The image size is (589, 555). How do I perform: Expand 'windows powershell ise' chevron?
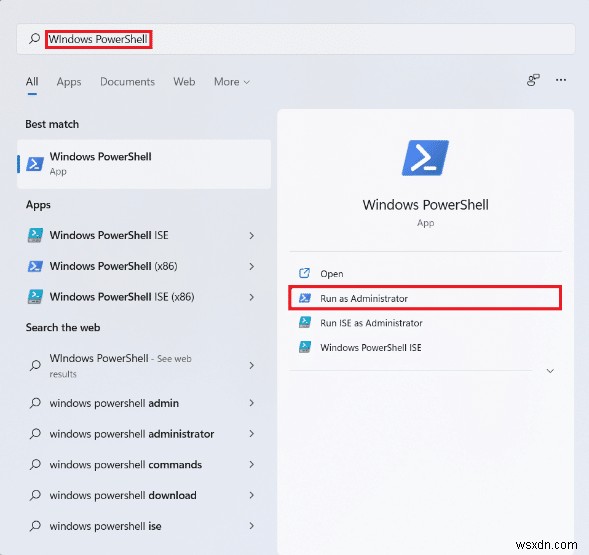click(251, 526)
